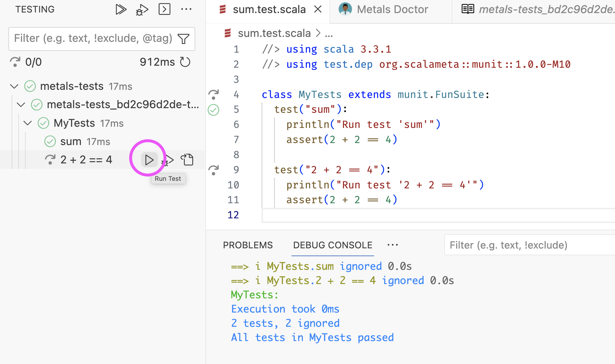Close the sum.test.scala editor tab
This screenshot has height=364, width=615.
pyautogui.click(x=318, y=9)
